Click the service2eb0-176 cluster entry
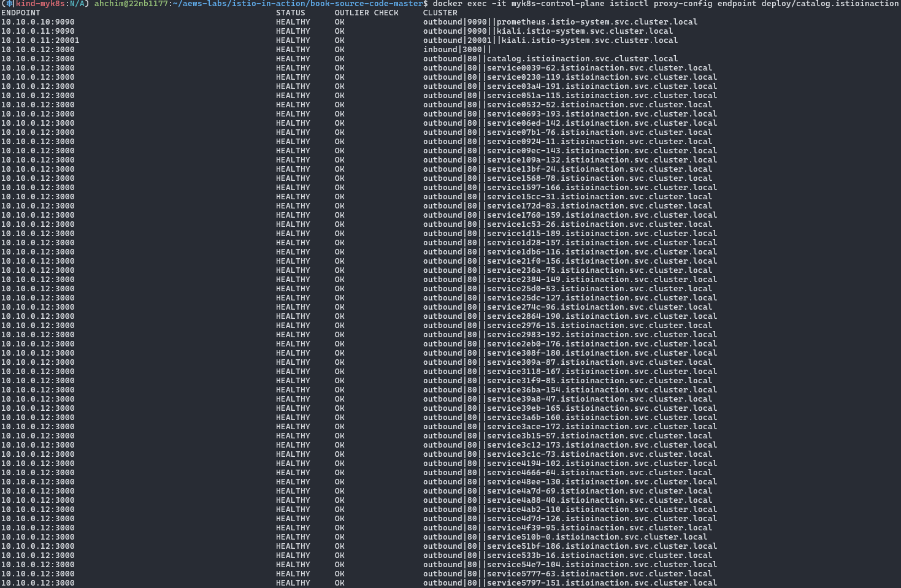 click(570, 344)
